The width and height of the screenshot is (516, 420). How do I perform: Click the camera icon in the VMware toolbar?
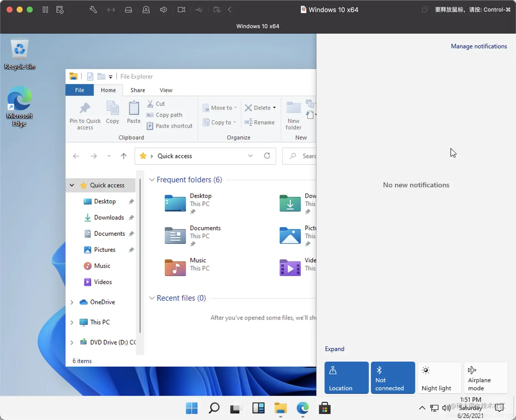pyautogui.click(x=181, y=10)
